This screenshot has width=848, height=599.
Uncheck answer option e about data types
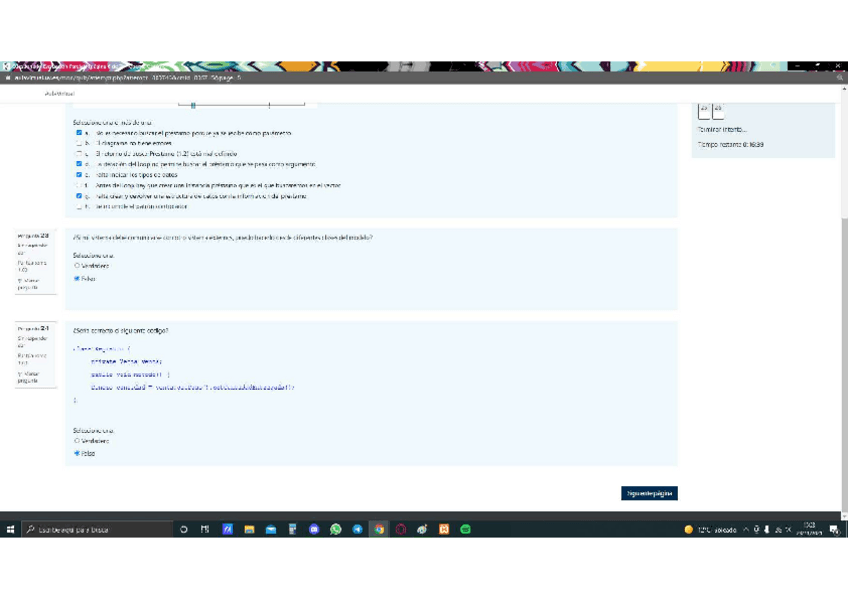pyautogui.click(x=79, y=175)
